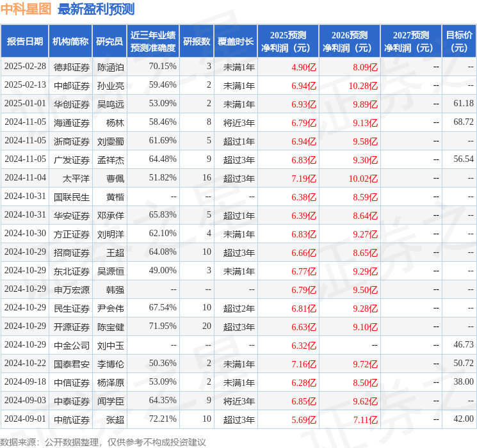Click the 最新盈利预测 heading text

point(96,9)
